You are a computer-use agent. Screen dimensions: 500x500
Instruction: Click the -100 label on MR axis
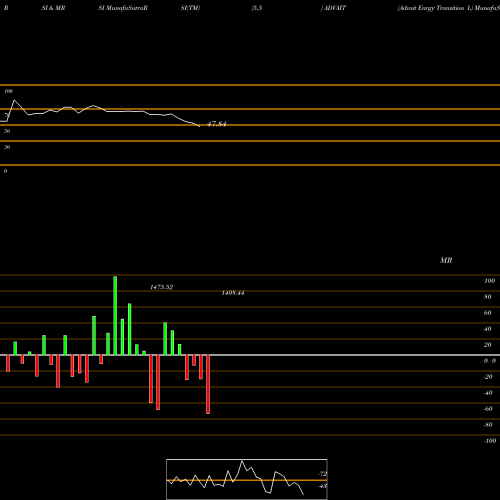(490, 441)
